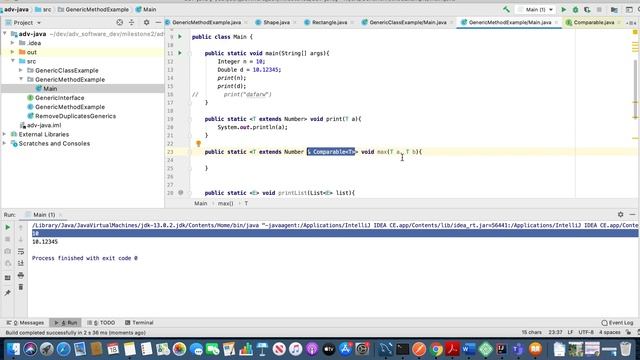Screen dimensions: 640x360
Task: Expand Scratches and Consoles
Action: click(x=5, y=143)
